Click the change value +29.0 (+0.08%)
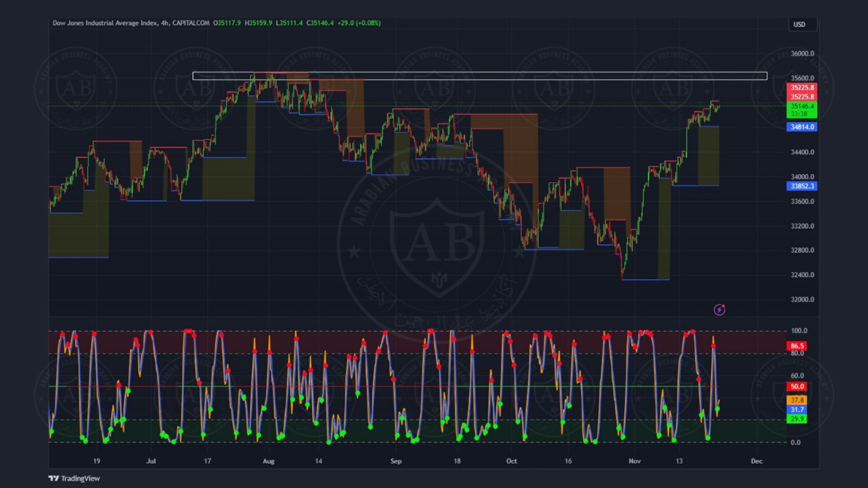The image size is (868, 488). pos(359,23)
